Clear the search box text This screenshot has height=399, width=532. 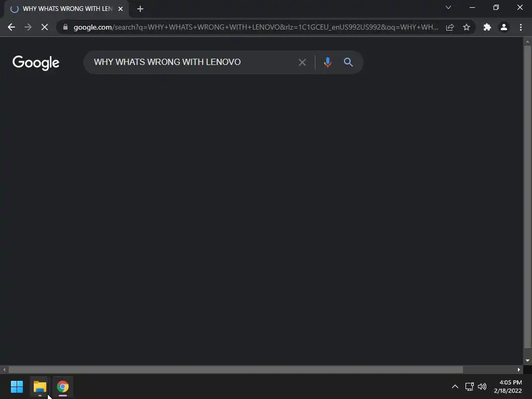(302, 62)
